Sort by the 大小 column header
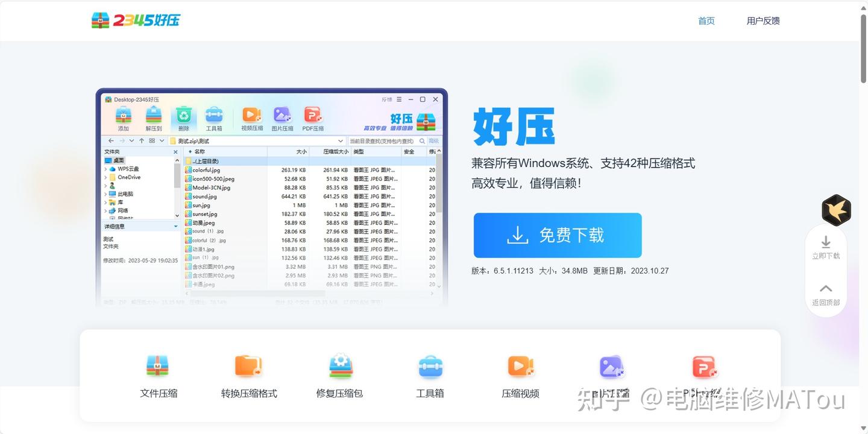 (288, 152)
